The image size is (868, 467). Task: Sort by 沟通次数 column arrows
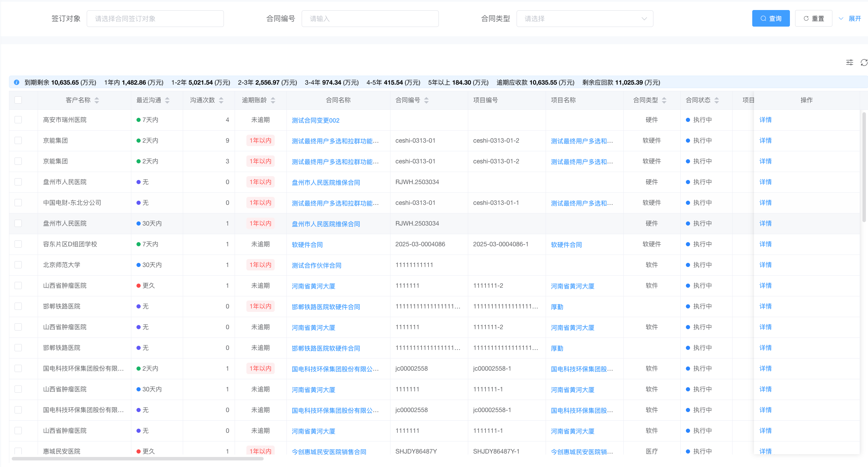click(x=221, y=100)
